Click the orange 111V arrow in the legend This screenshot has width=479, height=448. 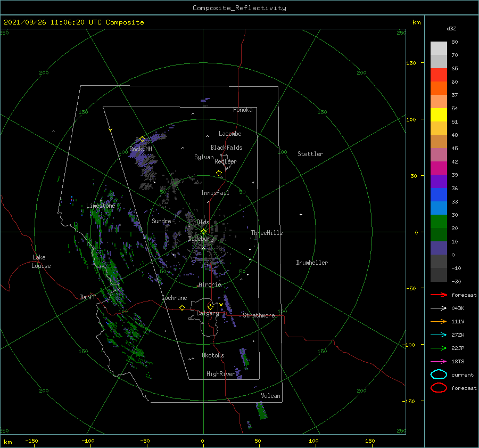[x=439, y=321]
